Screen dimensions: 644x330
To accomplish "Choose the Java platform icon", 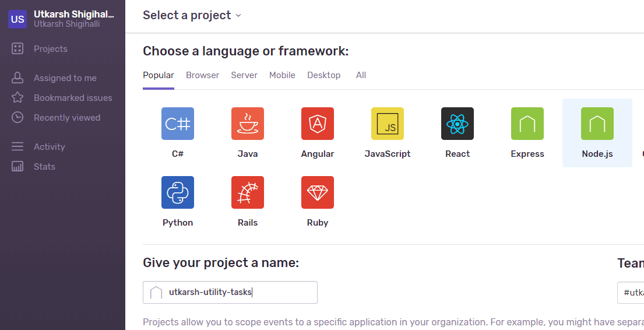I will pyautogui.click(x=247, y=124).
